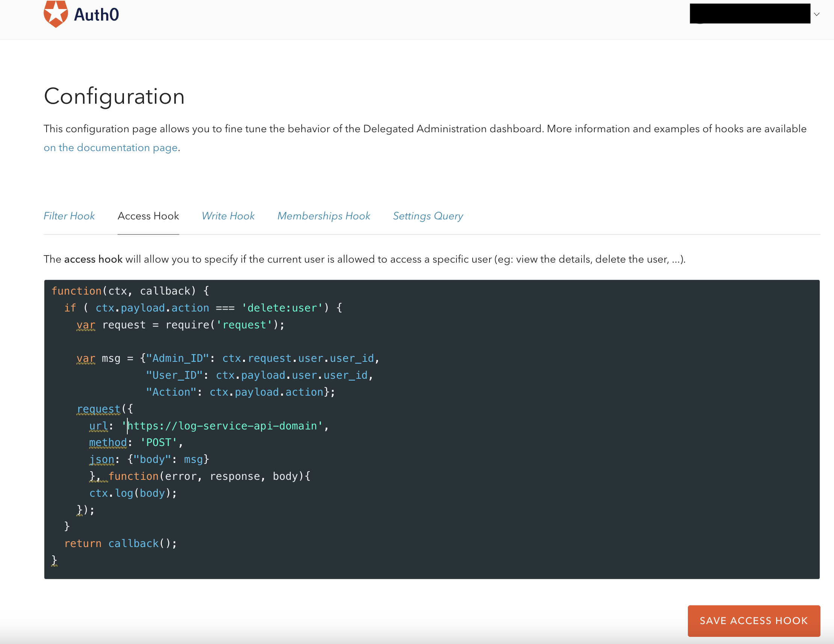834x644 pixels.
Task: Click the Configuration page heading
Action: [x=114, y=96]
